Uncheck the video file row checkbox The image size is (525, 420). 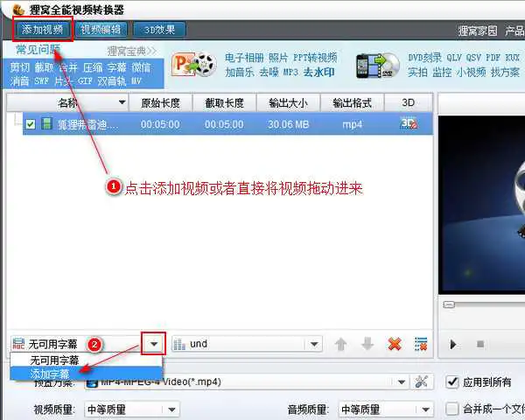(x=31, y=124)
